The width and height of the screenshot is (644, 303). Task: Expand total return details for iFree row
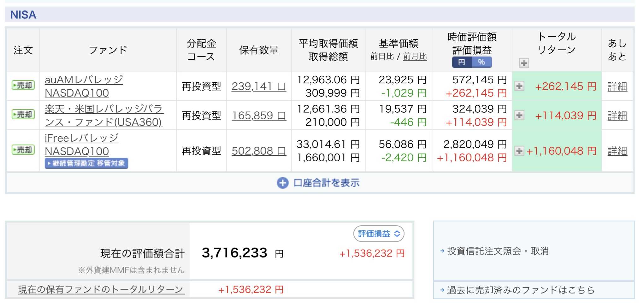[519, 151]
